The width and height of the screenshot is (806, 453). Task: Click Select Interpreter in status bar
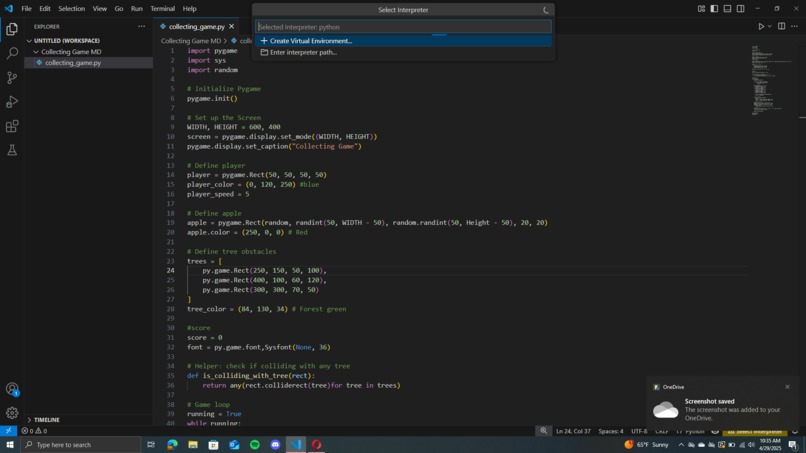(755, 431)
